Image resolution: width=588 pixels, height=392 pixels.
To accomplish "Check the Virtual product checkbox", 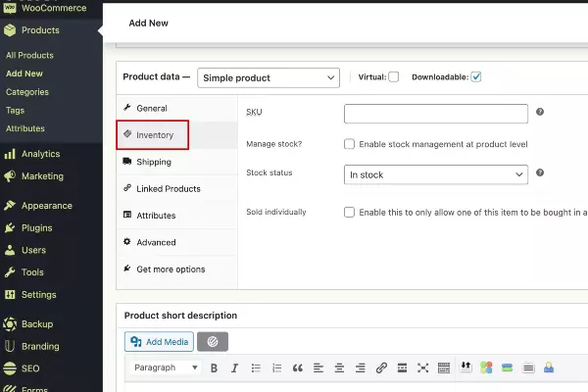I will (x=393, y=77).
